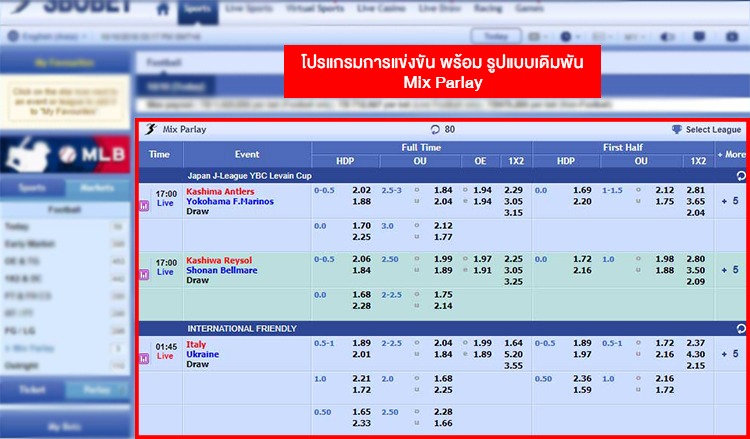
Task: Switch to the Markets tab in sidebar
Action: coord(97,188)
